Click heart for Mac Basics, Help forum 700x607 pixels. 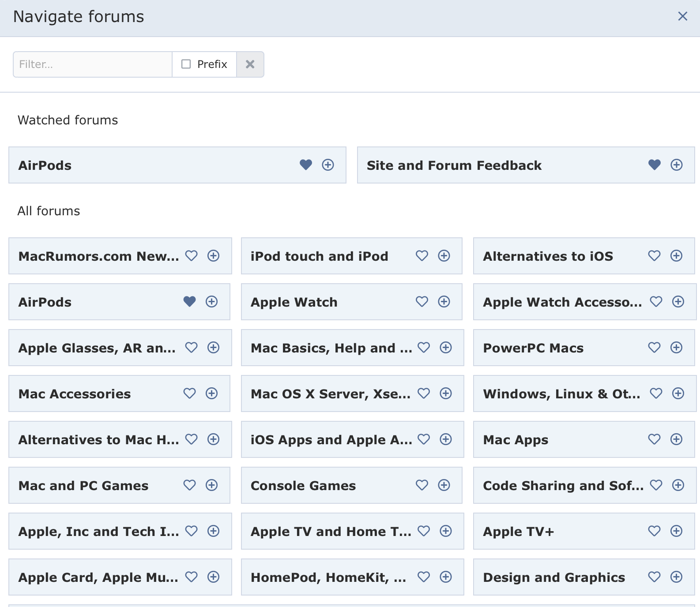(424, 348)
